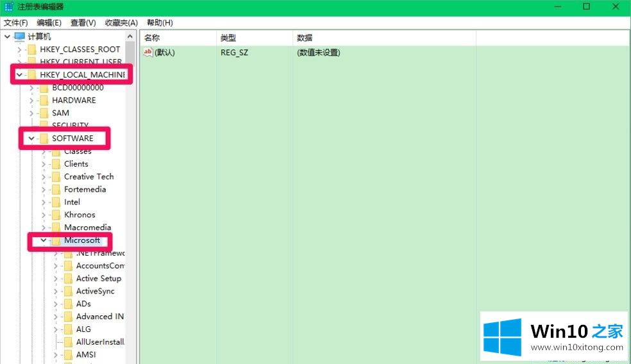Select the ActiveSync key label
This screenshot has width=631, height=364.
tap(96, 291)
